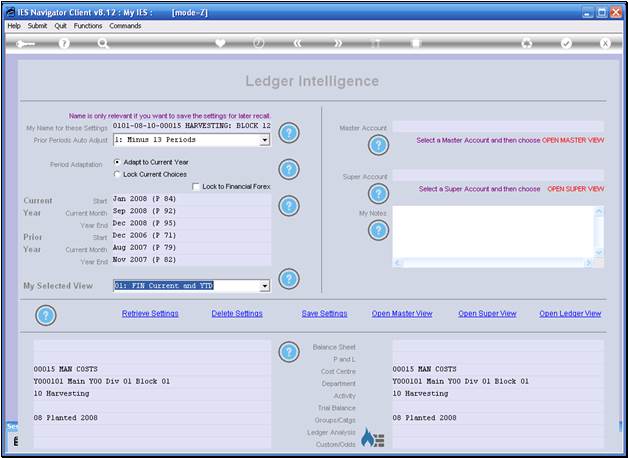Click Delete Settings link
Image resolution: width=628 pixels, height=458 pixels.
(237, 313)
